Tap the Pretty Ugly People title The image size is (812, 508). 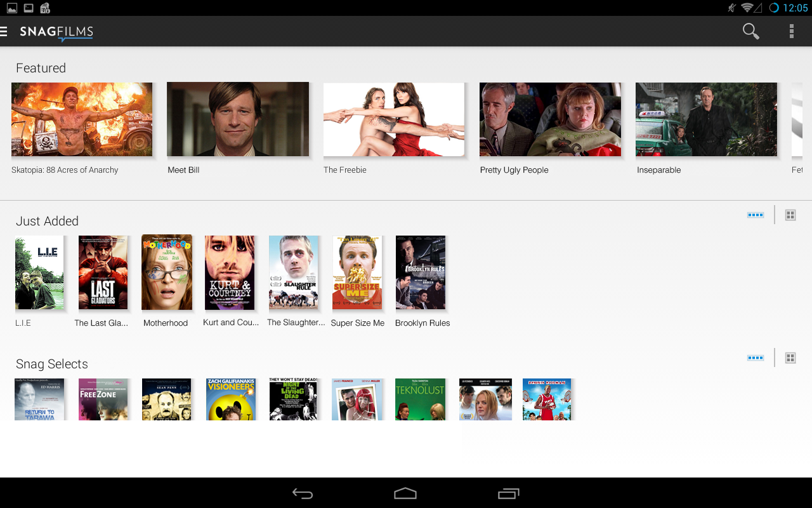514,170
